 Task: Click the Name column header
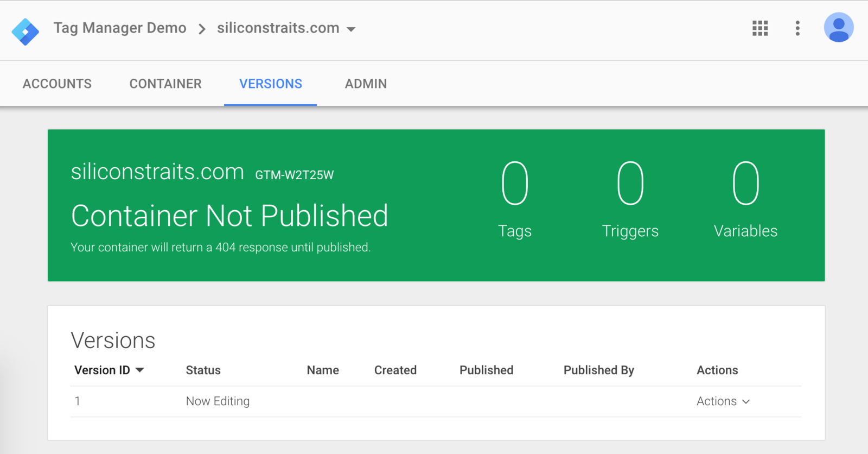(x=323, y=370)
